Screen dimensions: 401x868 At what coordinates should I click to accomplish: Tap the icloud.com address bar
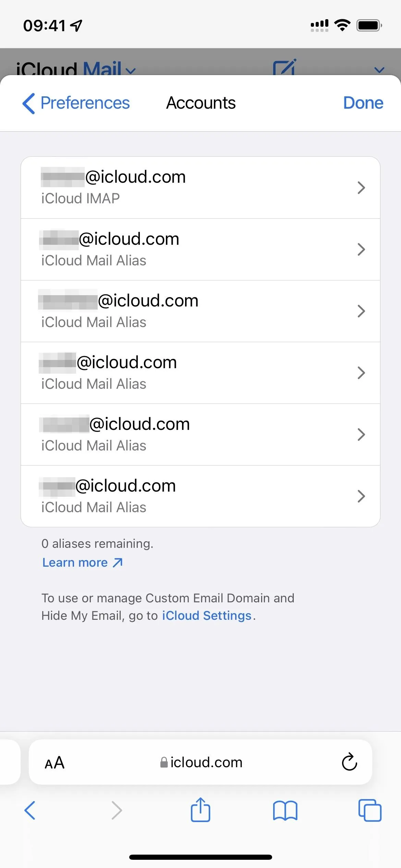(x=200, y=762)
